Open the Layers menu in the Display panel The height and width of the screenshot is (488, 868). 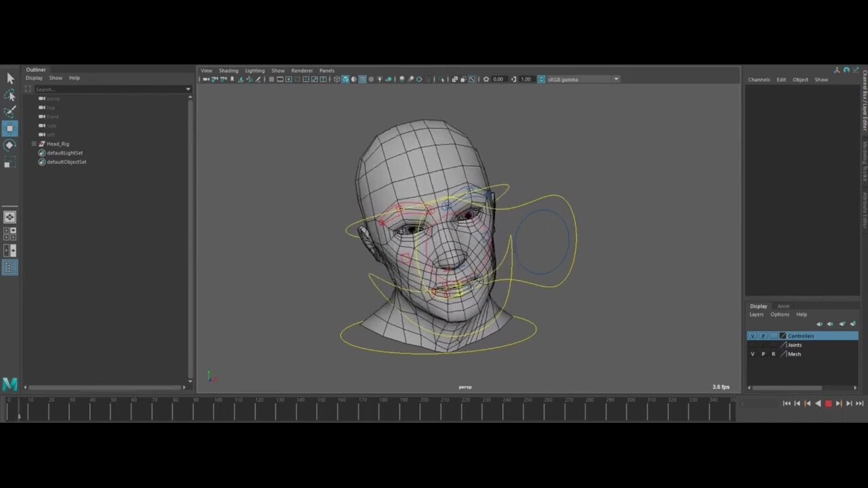coord(757,314)
